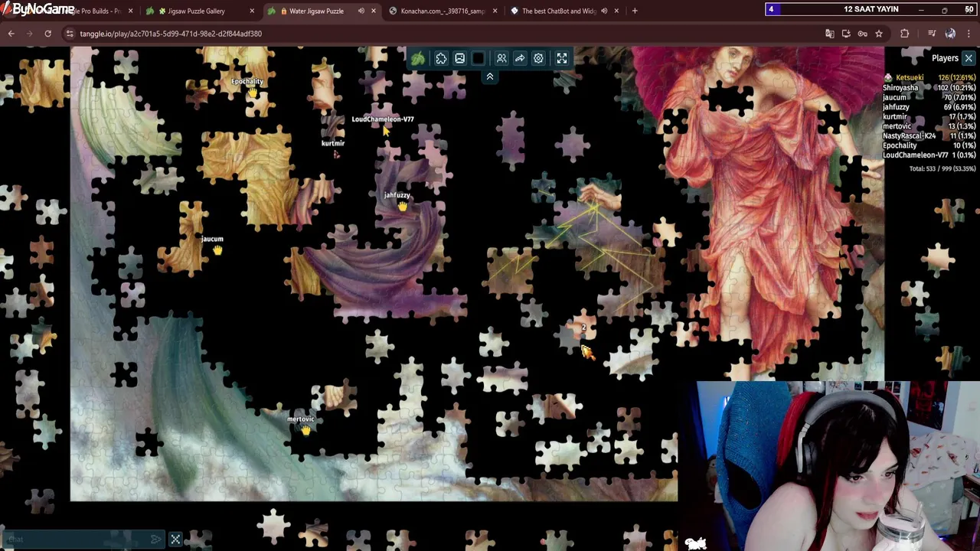Image resolution: width=980 pixels, height=551 pixels.
Task: Open translate page icon
Action: point(830,34)
